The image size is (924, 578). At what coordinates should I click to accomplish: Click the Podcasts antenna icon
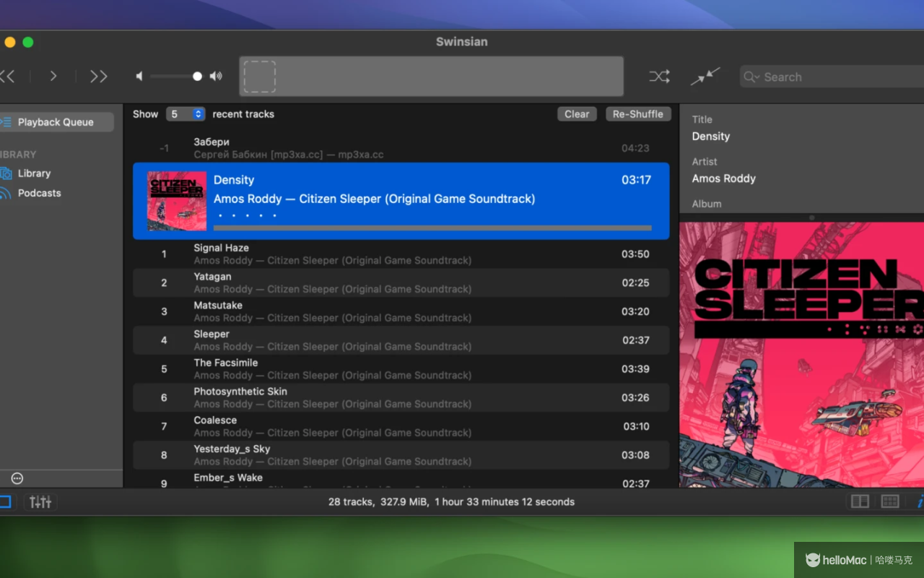tap(6, 193)
